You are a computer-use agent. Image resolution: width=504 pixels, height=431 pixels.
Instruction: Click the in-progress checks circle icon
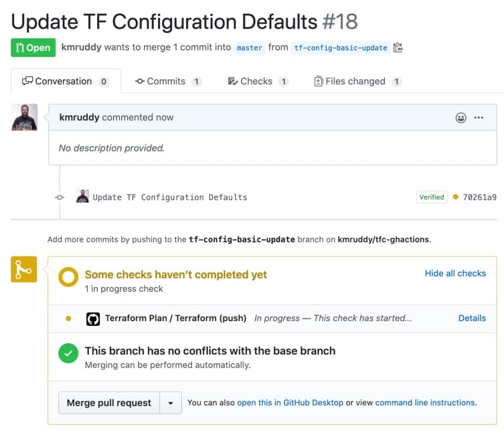68,278
